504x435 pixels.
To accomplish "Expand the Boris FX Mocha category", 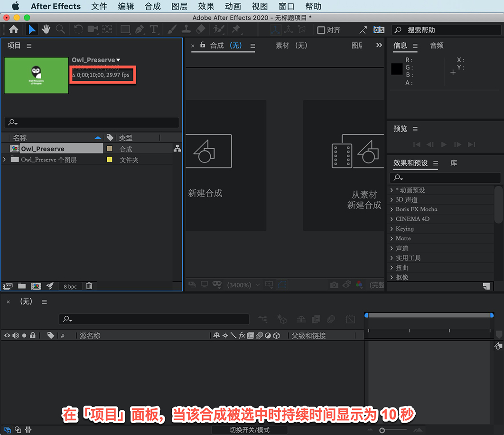I will (x=392, y=209).
